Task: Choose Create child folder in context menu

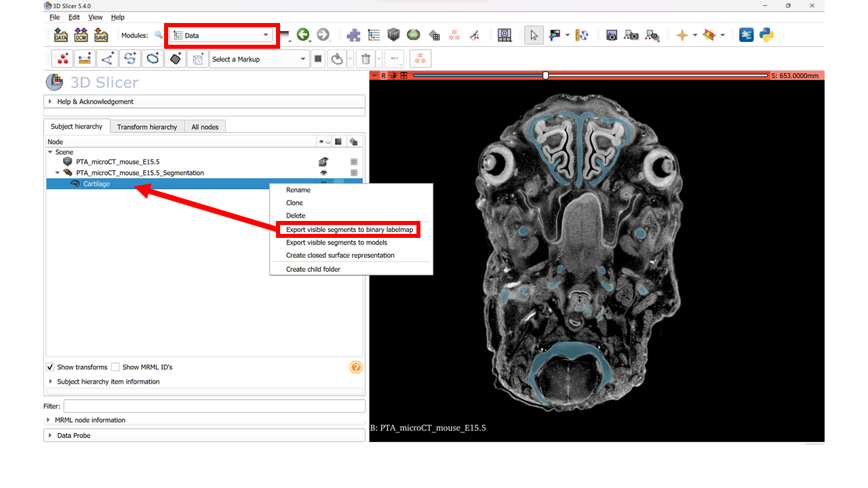Action: tap(313, 269)
